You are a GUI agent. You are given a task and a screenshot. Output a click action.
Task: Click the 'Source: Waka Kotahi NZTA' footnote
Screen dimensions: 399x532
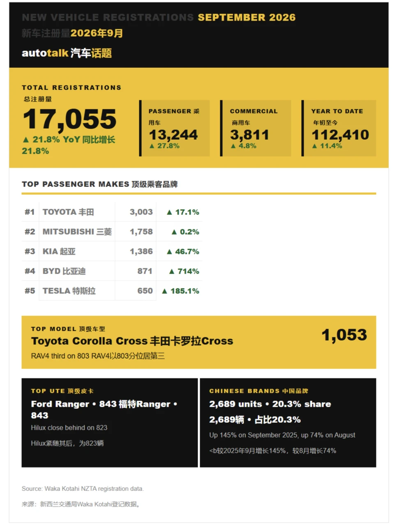pos(83,489)
